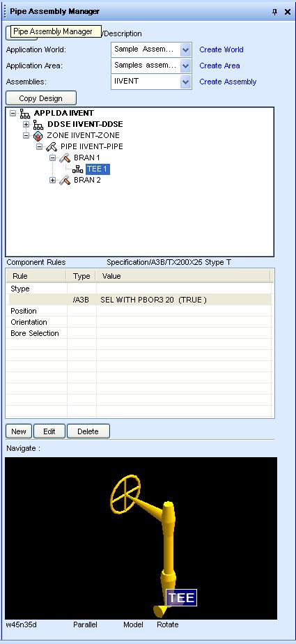The image size is (296, 644).
Task: Click the ZONE IIVENT-ZONE cube icon
Action: tap(38, 135)
